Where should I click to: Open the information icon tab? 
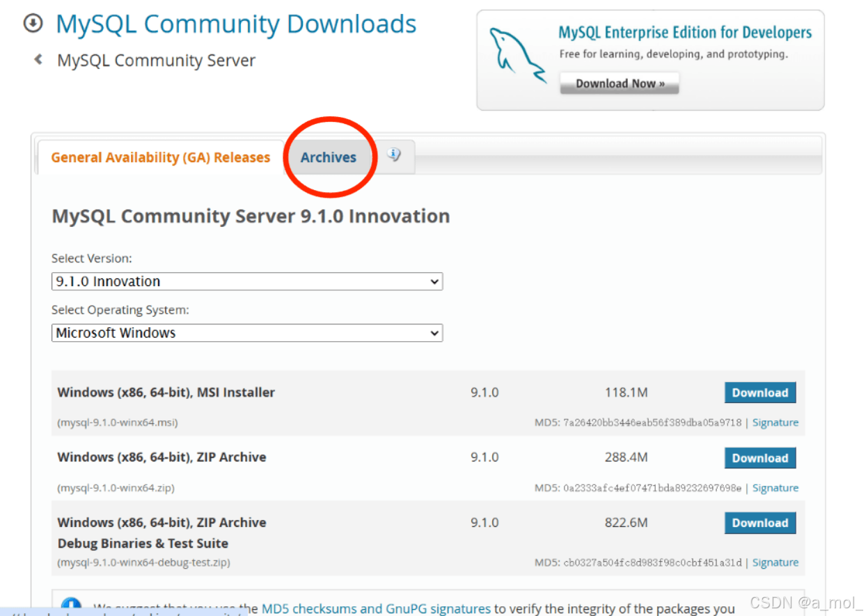(395, 155)
